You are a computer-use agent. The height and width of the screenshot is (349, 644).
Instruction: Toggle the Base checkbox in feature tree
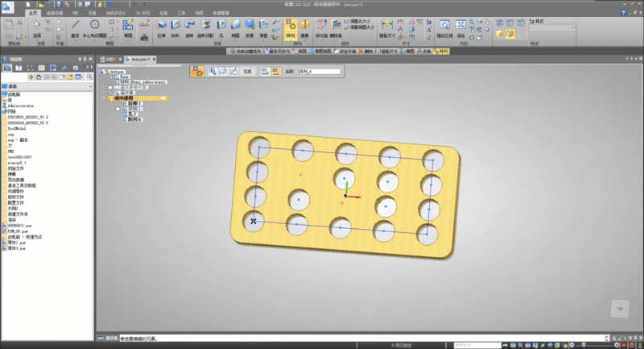click(110, 77)
